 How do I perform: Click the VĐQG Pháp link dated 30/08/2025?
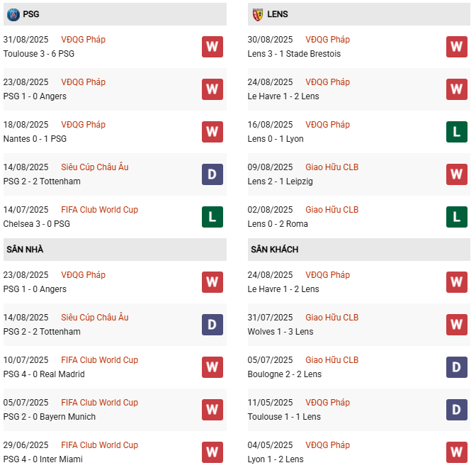point(327,40)
